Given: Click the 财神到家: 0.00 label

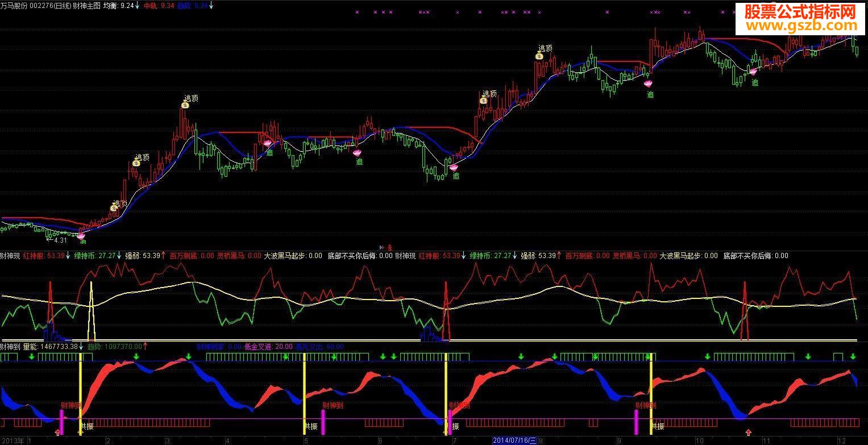Looking at the screenshot, I should 218,346.
